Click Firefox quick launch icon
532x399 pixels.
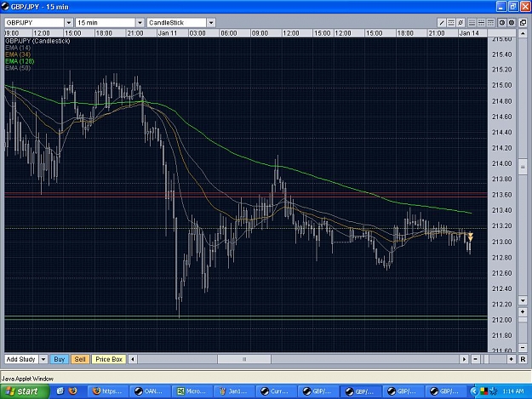pyautogui.click(x=72, y=391)
